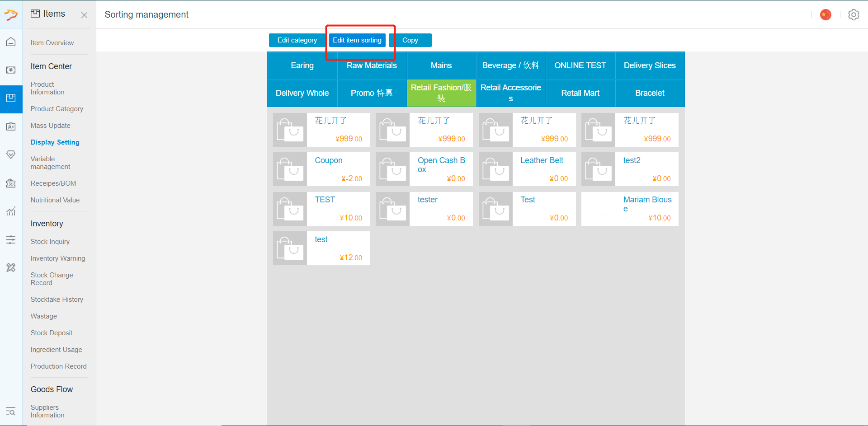Open Product Category page
The image size is (868, 426).
(x=57, y=109)
